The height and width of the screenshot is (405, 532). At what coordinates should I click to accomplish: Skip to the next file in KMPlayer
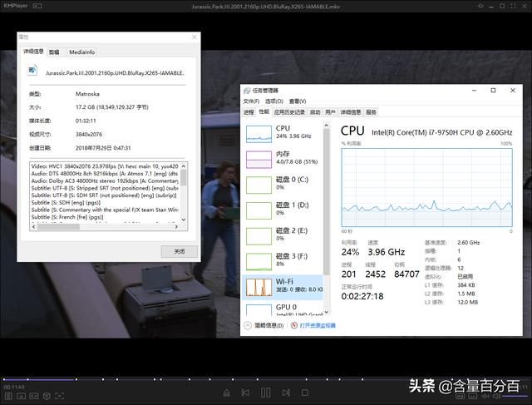click(x=286, y=393)
